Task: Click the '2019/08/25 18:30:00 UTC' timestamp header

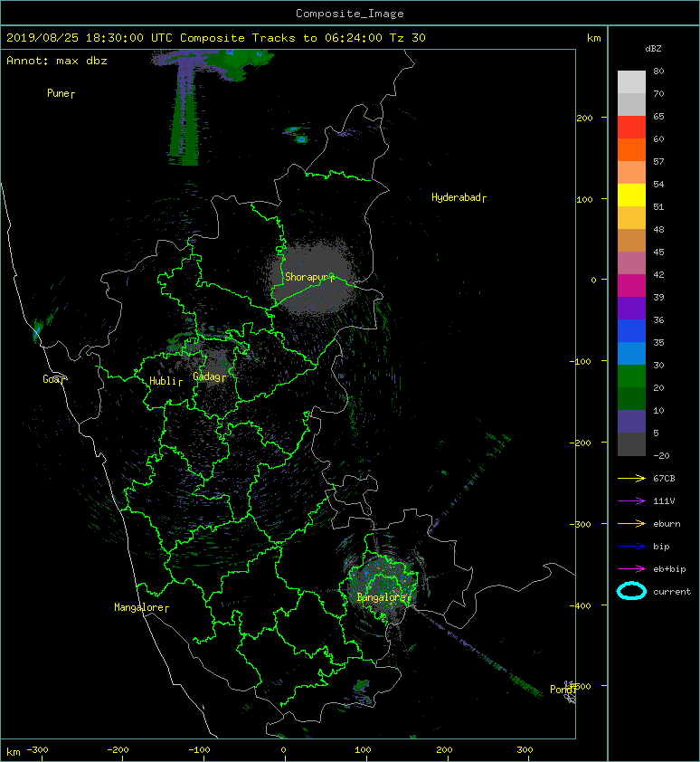Action: click(90, 38)
